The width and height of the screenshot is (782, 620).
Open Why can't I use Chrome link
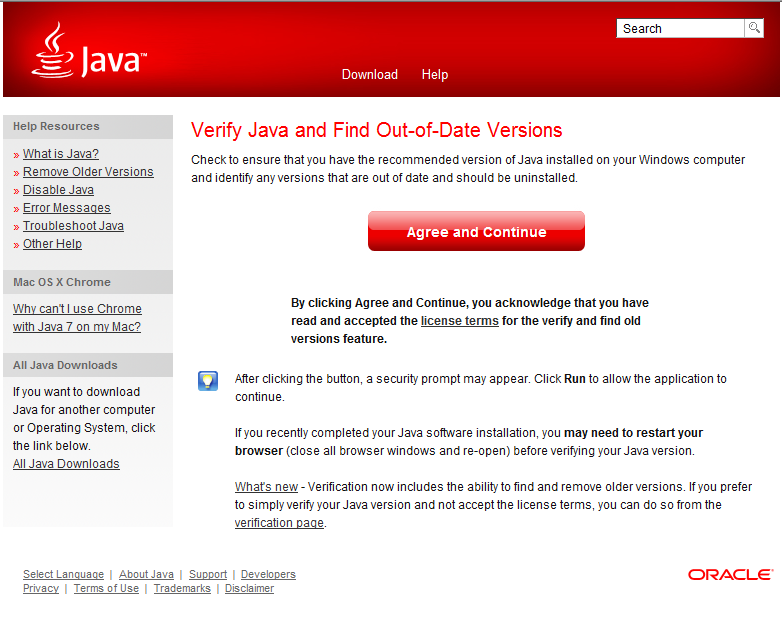(x=77, y=318)
